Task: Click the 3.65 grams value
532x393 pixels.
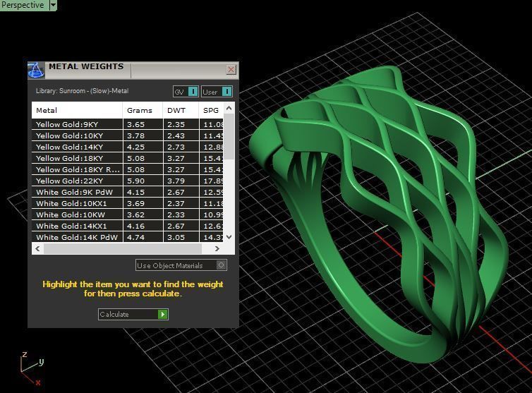Action: point(135,125)
